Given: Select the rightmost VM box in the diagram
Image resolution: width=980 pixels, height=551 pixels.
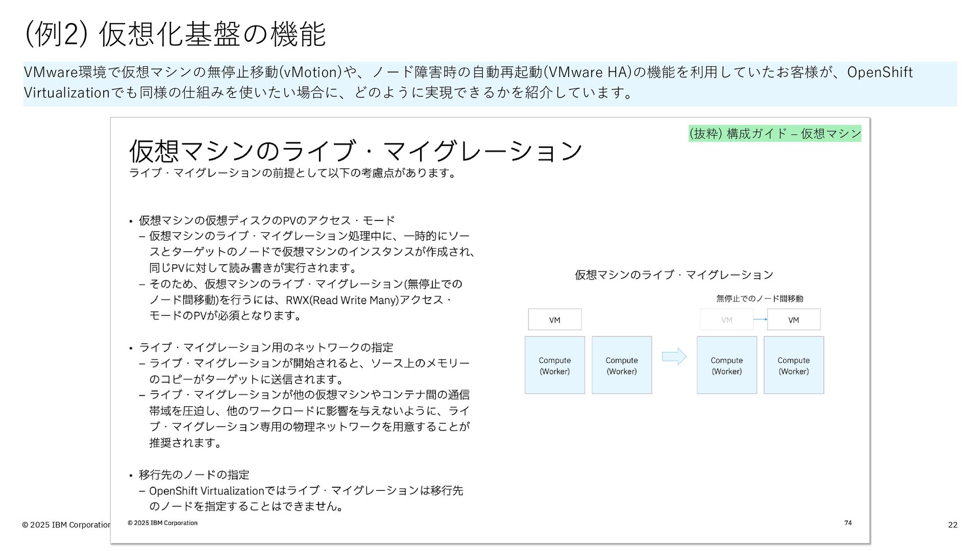Looking at the screenshot, I should (x=793, y=320).
